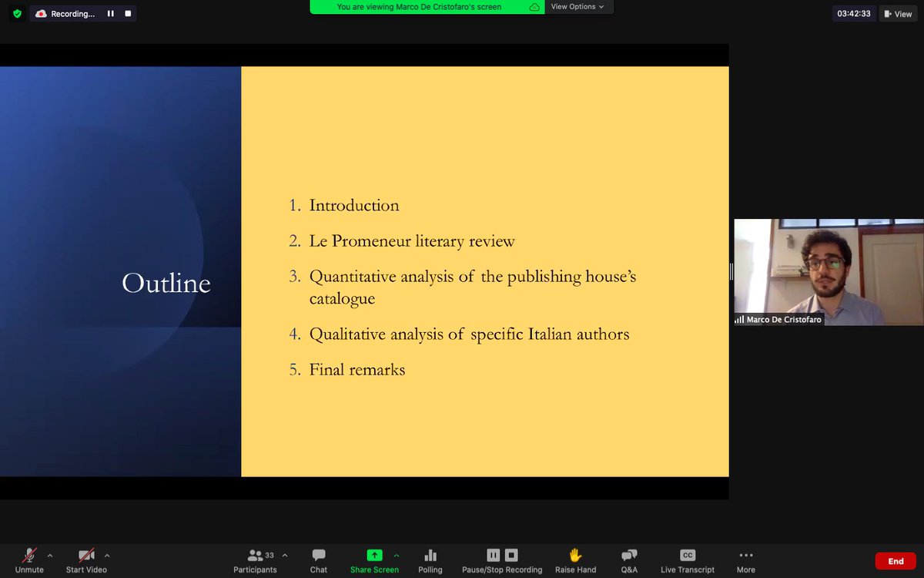
Task: Click the View layout button
Action: (899, 14)
